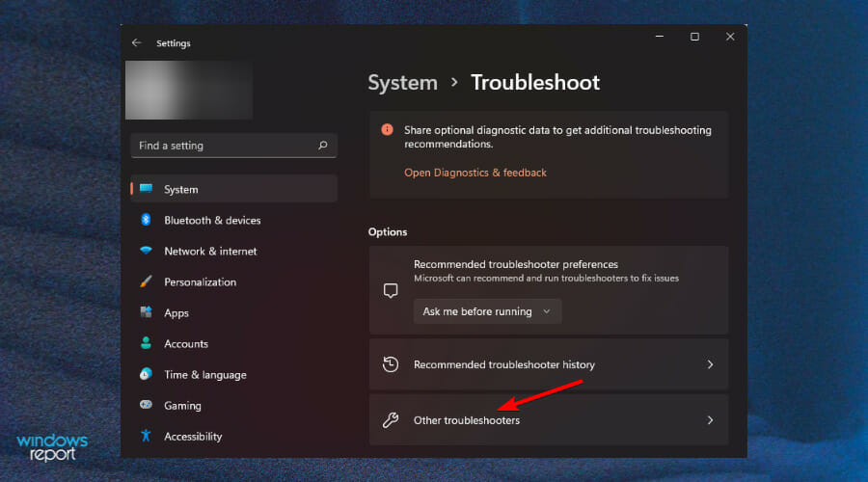Expand Other troubleshooters chevron
This screenshot has width=868, height=482.
coord(710,420)
